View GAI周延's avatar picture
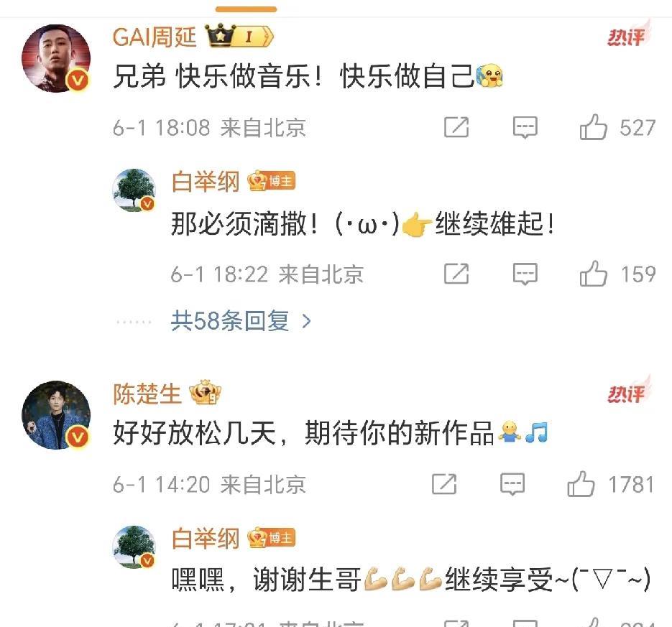672x627 pixels. tap(56, 58)
